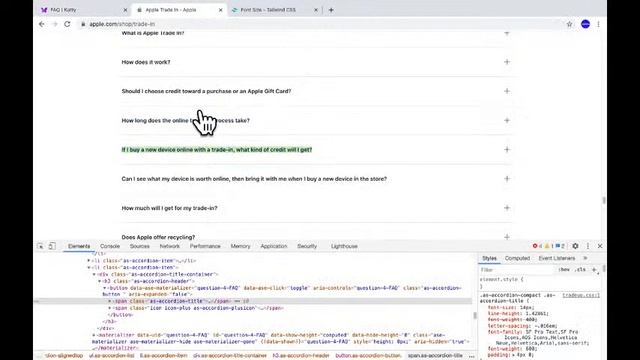Select button.as-accordion-button in the breadcrumb
Screen dimensions: 640x360
(368, 356)
